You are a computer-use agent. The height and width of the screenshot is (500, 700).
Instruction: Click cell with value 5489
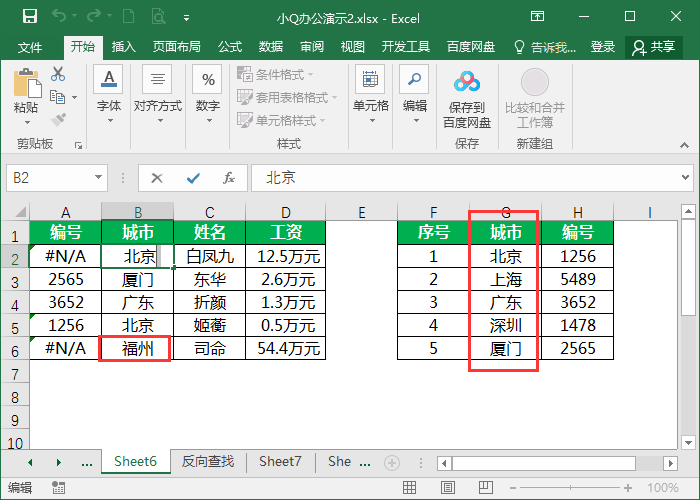[x=578, y=279]
